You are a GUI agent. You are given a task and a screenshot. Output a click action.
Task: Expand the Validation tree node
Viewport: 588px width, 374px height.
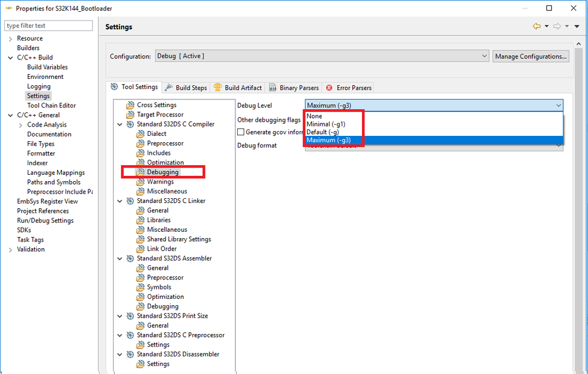(10, 249)
